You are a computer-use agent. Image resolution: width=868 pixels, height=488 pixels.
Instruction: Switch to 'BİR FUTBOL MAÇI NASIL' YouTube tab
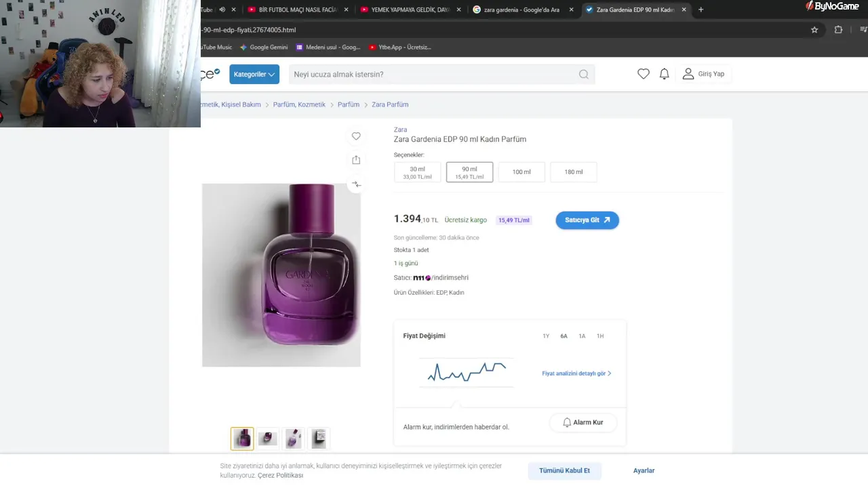(x=298, y=9)
